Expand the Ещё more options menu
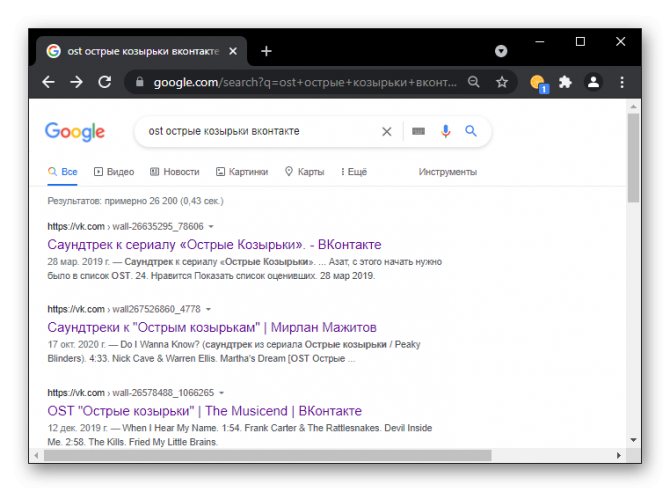The image size is (670, 492). click(x=354, y=172)
